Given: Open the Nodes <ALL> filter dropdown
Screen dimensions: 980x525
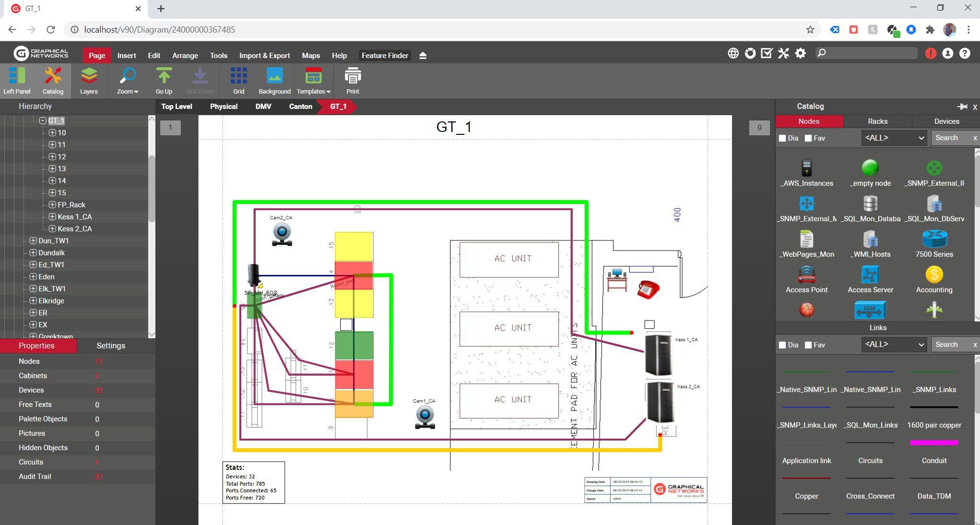Looking at the screenshot, I should (x=894, y=138).
